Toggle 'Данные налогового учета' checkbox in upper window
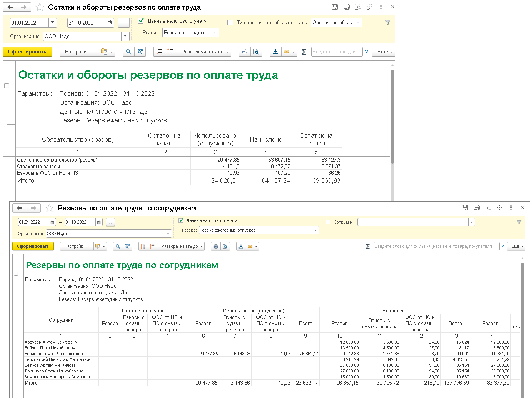This screenshot has width=532, height=399. pyautogui.click(x=141, y=21)
